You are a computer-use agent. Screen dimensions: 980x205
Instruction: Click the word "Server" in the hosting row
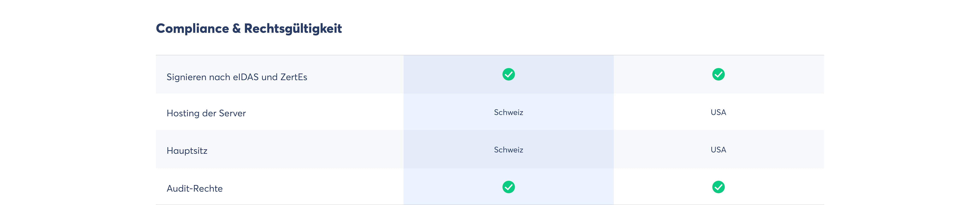(232, 113)
